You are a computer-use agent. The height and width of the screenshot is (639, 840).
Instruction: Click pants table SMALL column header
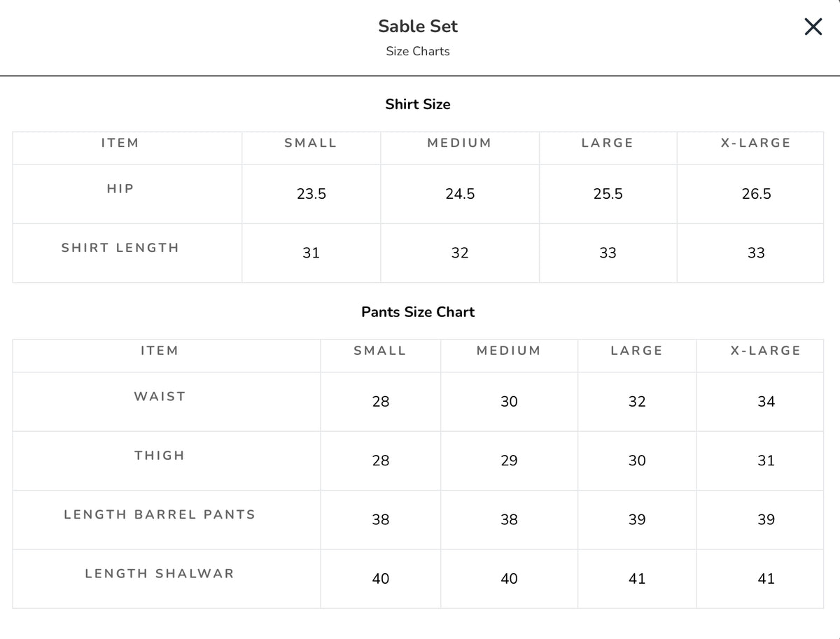coord(380,351)
